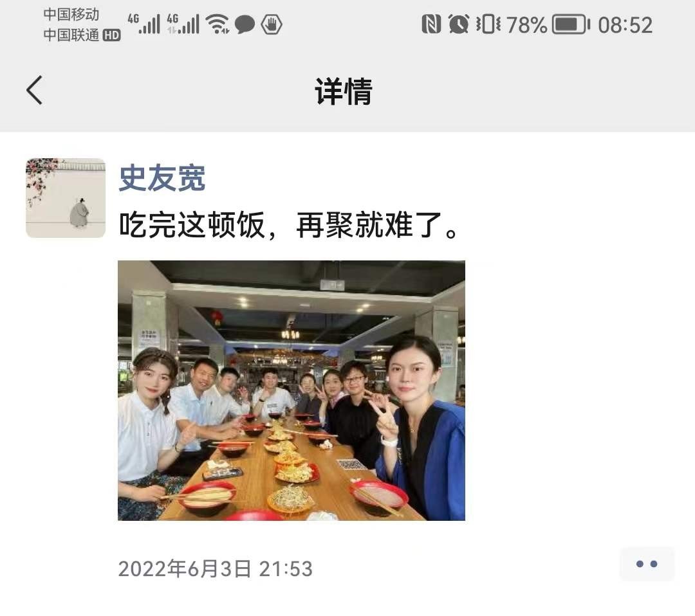This screenshot has width=695, height=616.
Task: Tap the alarm clock status icon
Action: (458, 24)
